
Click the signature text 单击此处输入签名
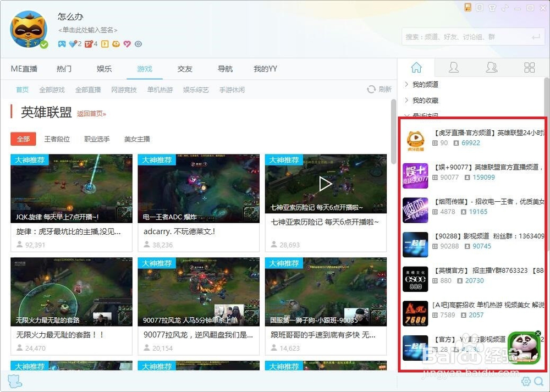coord(87,30)
